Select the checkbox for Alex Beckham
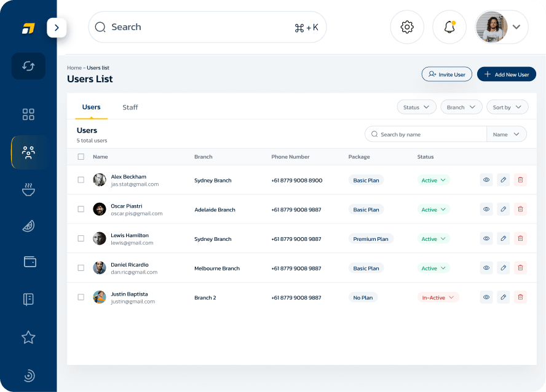The width and height of the screenshot is (546, 392). [81, 180]
